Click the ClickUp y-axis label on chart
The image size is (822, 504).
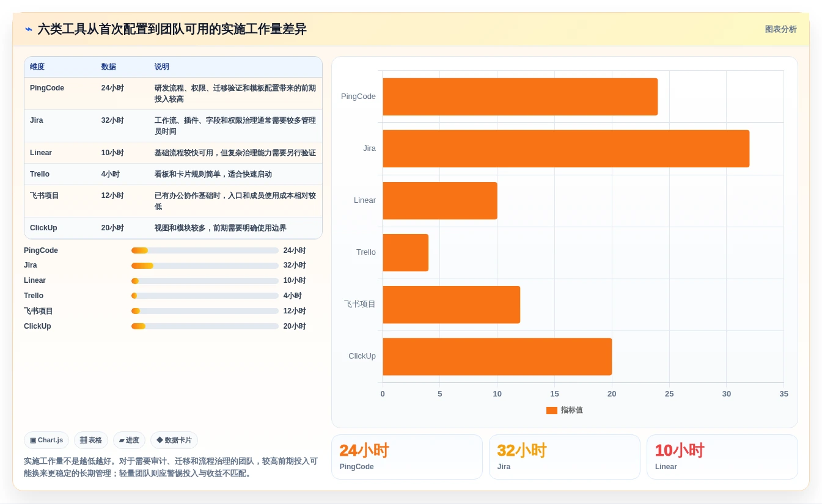click(362, 356)
